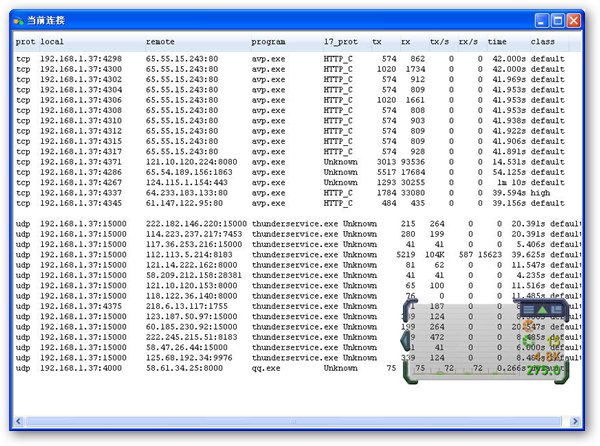Sort by the remote column header
This screenshot has width=600, height=446.
pos(160,42)
